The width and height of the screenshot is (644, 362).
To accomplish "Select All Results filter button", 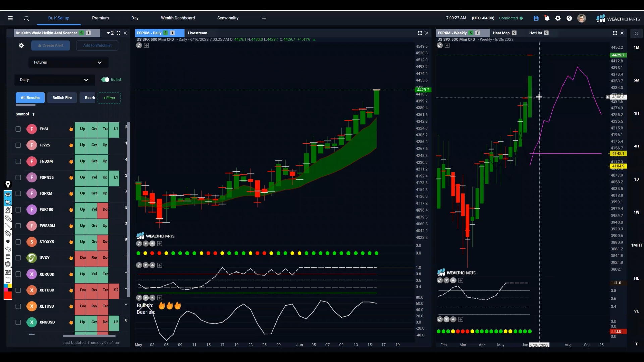I will [x=30, y=98].
